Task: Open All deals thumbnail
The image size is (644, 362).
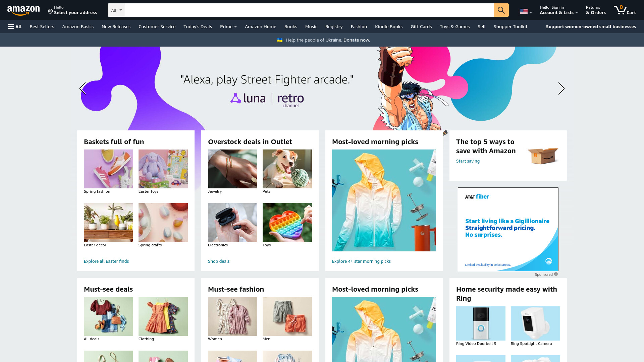Action: tap(108, 316)
